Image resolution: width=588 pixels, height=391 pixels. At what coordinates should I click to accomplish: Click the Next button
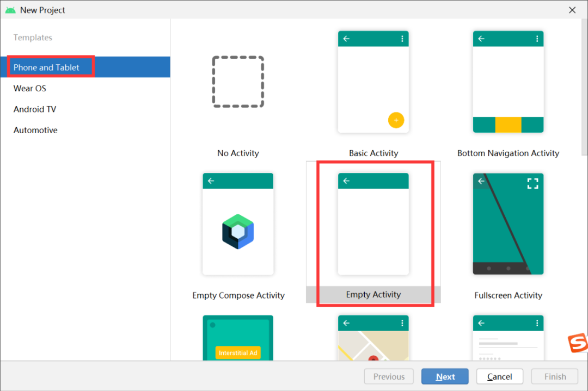point(445,376)
